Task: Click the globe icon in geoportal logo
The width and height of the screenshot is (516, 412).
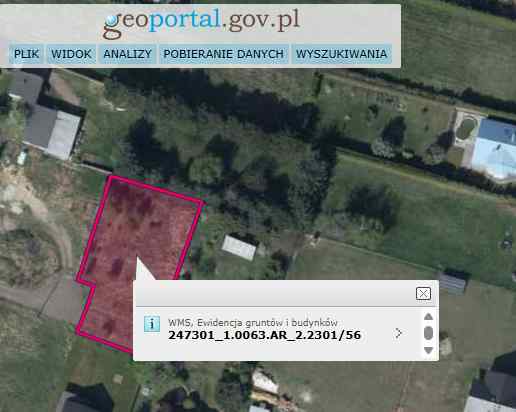Action: (111, 20)
